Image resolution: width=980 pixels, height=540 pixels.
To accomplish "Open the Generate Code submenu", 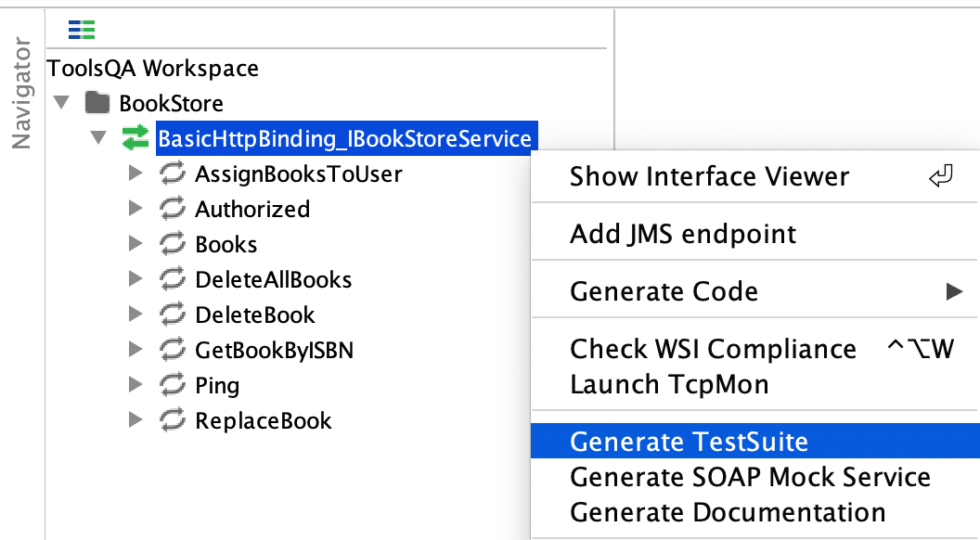I will [755, 291].
